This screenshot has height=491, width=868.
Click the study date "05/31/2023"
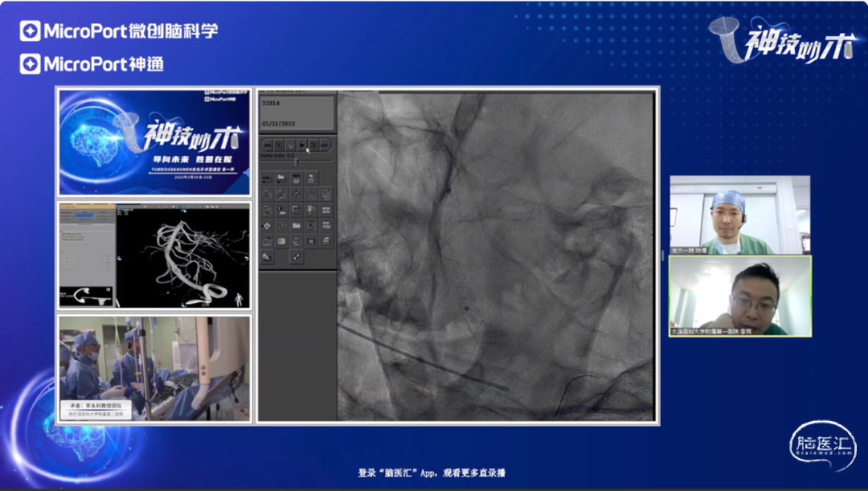pos(278,124)
